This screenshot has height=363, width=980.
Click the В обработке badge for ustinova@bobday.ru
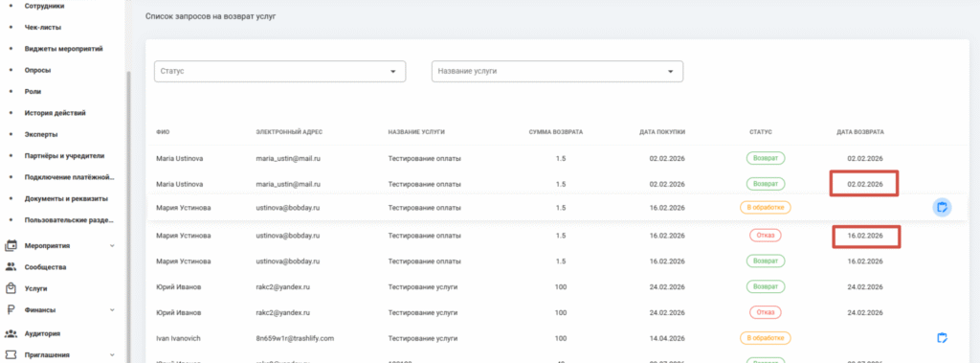(766, 207)
